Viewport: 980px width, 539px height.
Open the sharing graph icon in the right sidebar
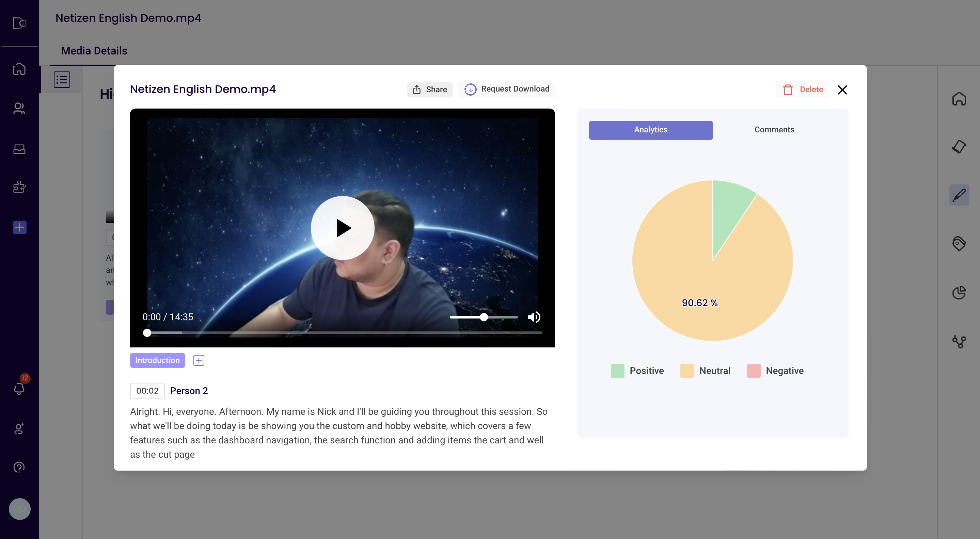click(959, 341)
